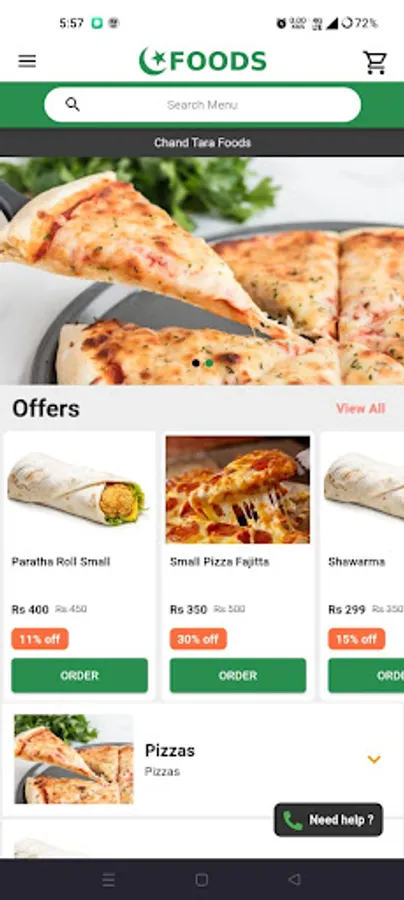
Task: Expand the Pizzas category chevron
Action: (x=374, y=759)
